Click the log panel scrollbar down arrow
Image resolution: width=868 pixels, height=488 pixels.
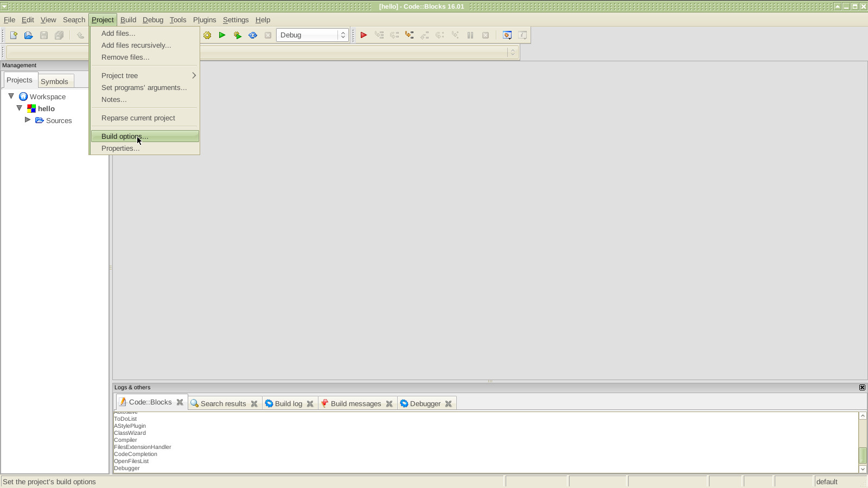pyautogui.click(x=863, y=470)
